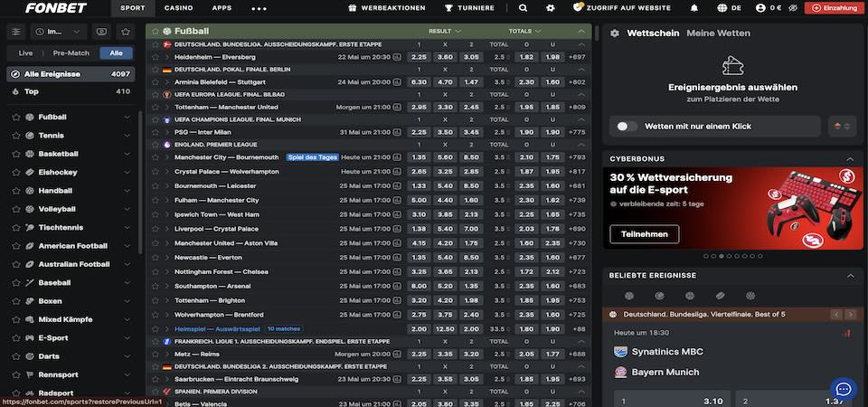This screenshot has height=407, width=868.
Task: Open the live chat support bubble
Action: coord(843,389)
